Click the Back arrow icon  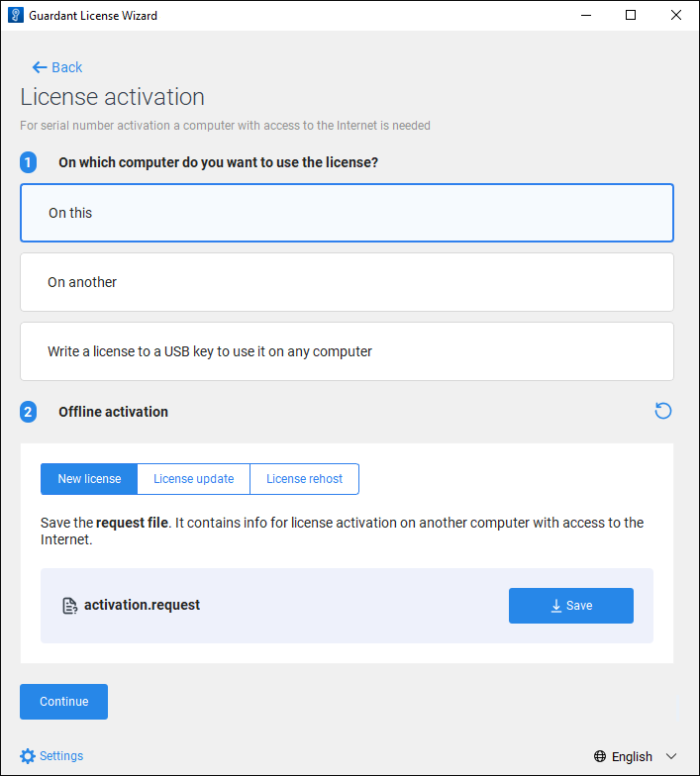tap(40, 67)
